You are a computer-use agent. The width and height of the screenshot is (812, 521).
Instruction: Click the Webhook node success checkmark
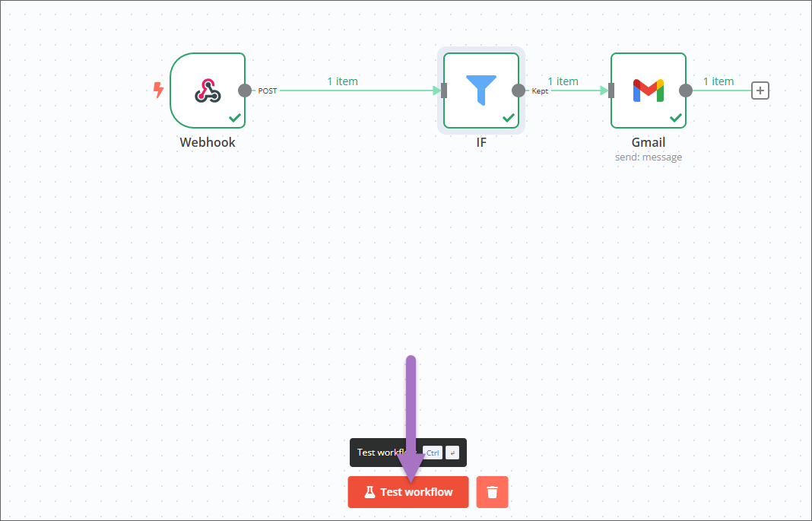click(x=235, y=118)
